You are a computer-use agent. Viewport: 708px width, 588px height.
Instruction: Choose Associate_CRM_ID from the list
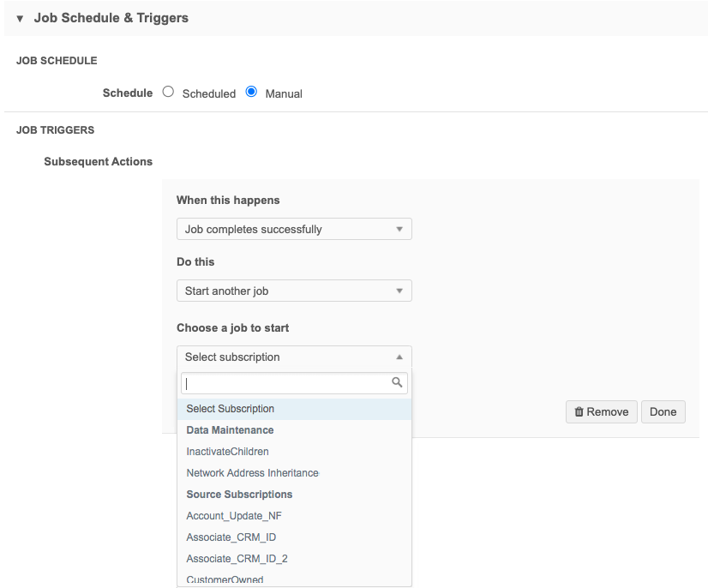coord(231,537)
